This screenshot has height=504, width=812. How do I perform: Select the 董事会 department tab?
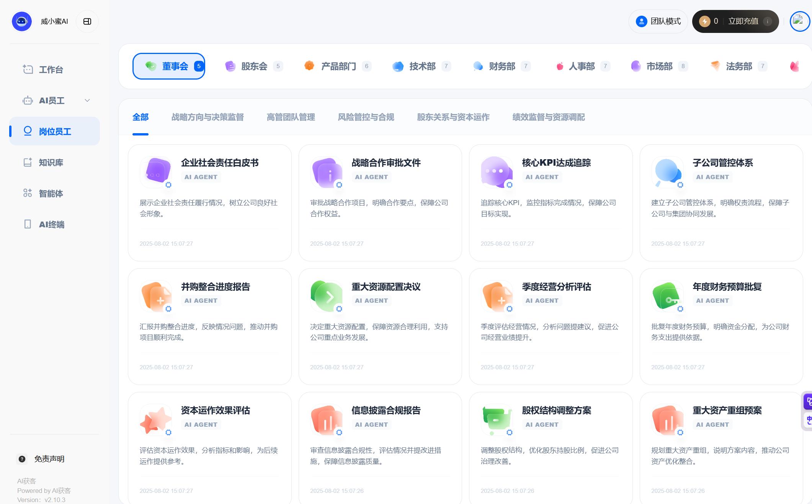pos(169,66)
